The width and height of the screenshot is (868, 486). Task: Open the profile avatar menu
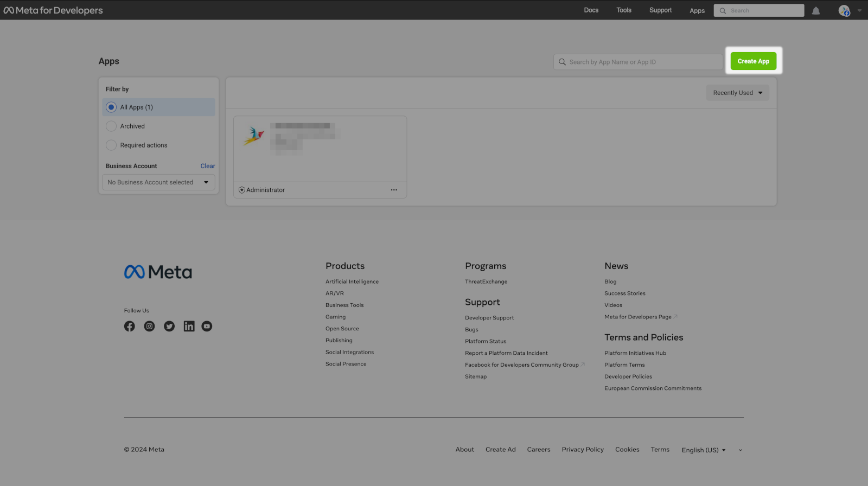pos(844,10)
